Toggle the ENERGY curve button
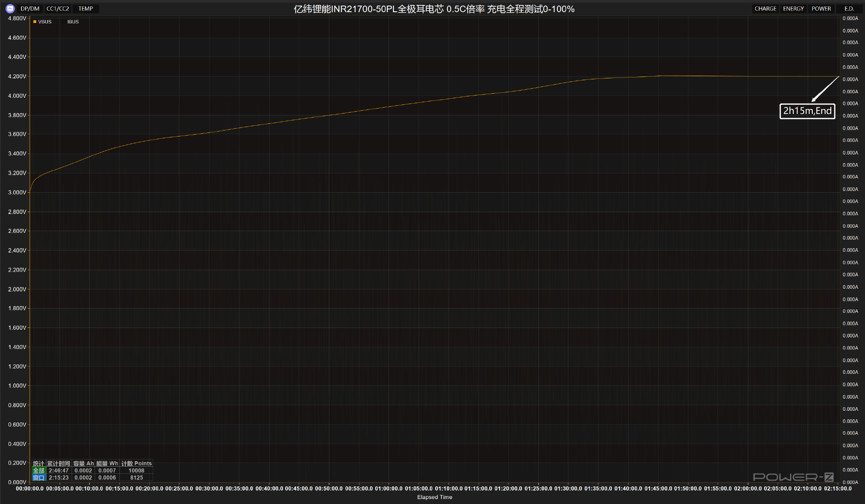 793,9
